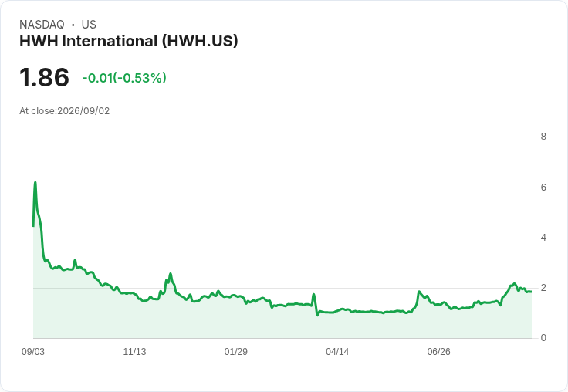Click the 01/29 date axis label
The height and width of the screenshot is (392, 568).
click(236, 351)
